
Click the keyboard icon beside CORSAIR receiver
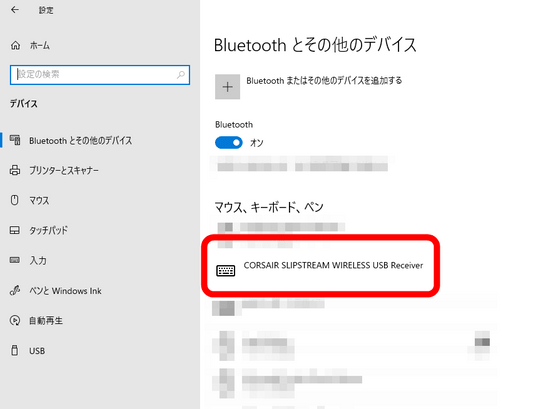click(x=225, y=270)
